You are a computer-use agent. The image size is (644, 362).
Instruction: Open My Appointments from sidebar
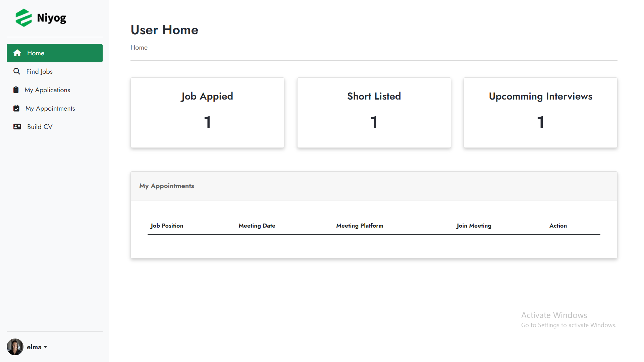pos(55,108)
